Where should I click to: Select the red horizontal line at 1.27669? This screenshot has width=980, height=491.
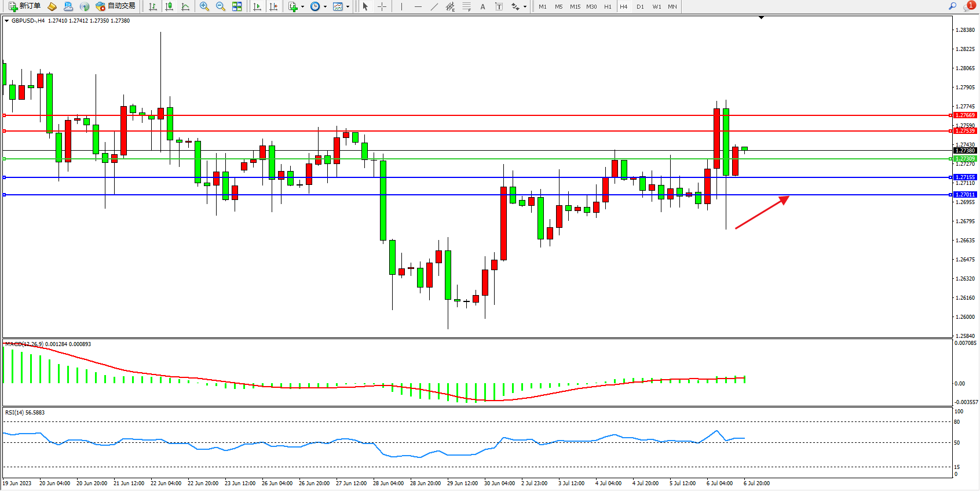coord(463,115)
